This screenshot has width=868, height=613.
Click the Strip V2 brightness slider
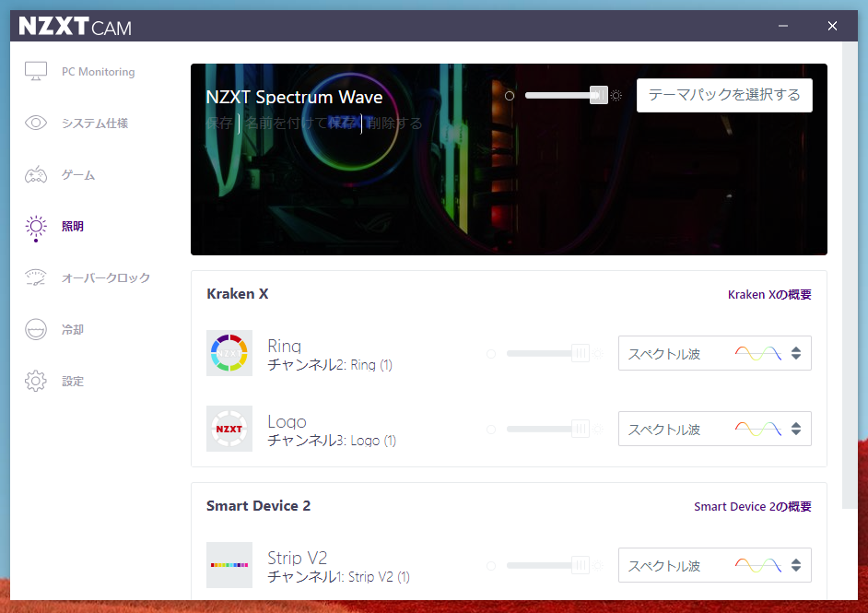pyautogui.click(x=547, y=565)
